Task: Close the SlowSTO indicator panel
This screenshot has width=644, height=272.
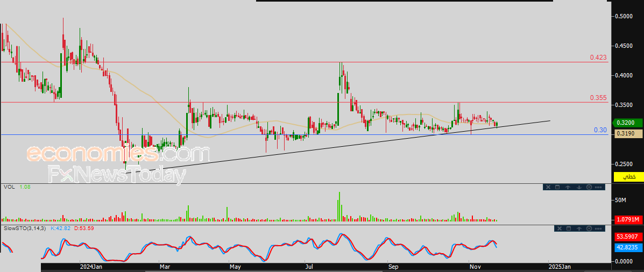Action: click(560, 228)
